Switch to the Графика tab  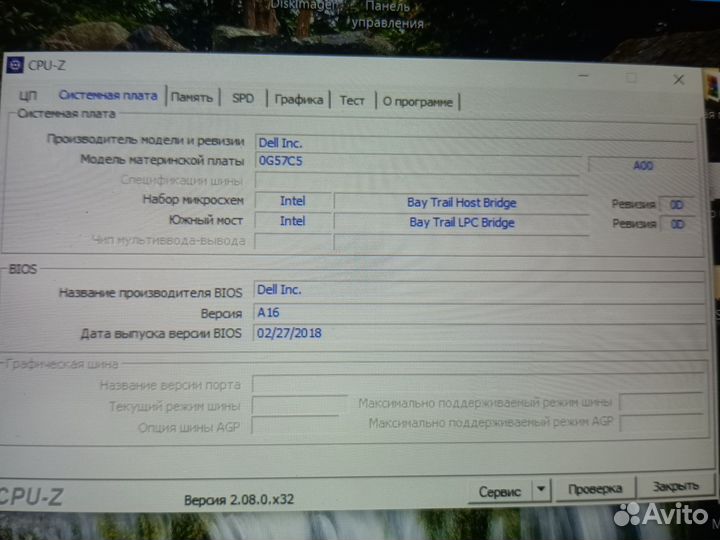pyautogui.click(x=299, y=99)
